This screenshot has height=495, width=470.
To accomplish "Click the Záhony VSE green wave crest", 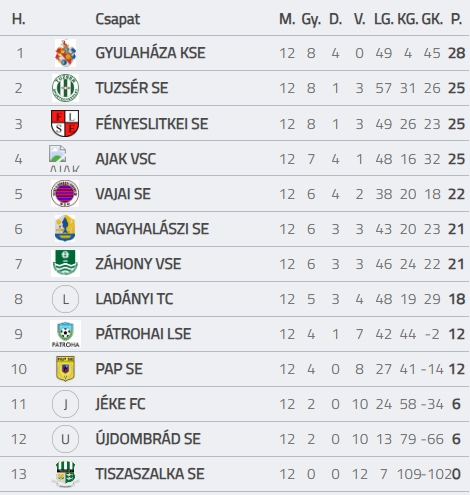I will 65,263.
